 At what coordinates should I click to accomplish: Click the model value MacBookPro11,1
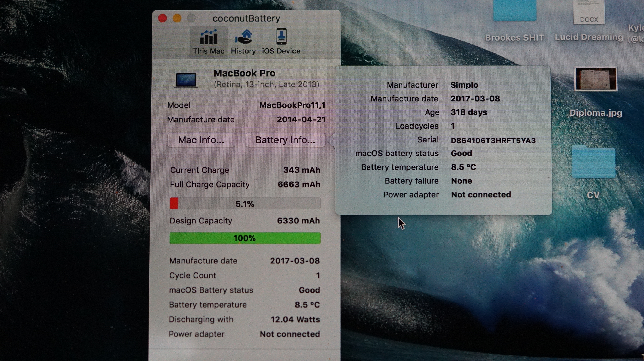coord(292,105)
